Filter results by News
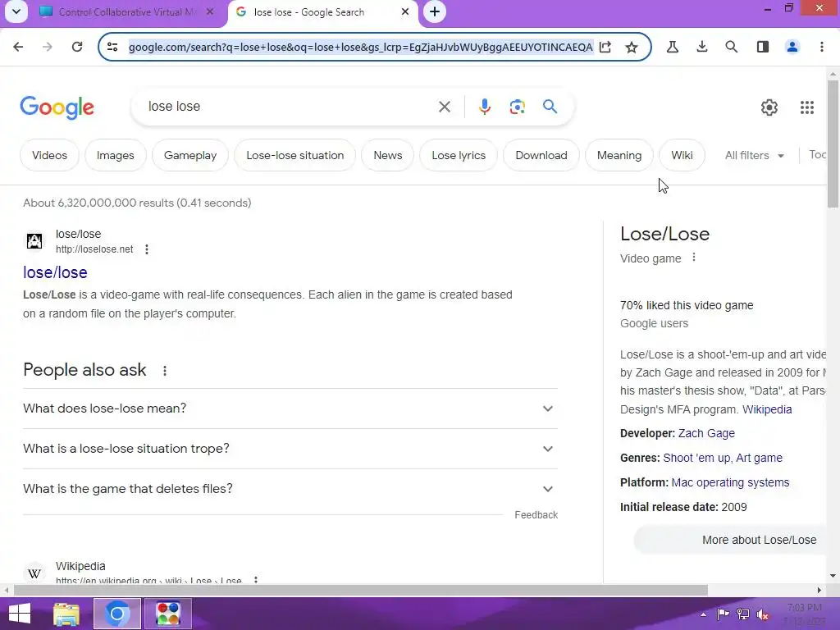The width and height of the screenshot is (840, 630). [387, 155]
